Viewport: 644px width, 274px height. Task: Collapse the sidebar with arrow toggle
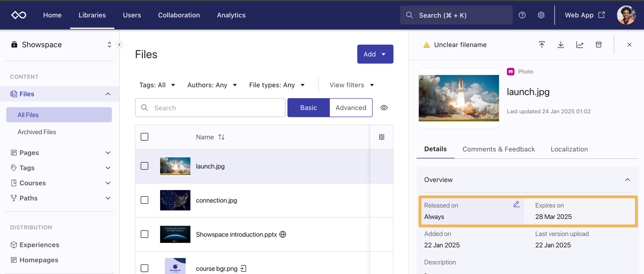[120, 45]
